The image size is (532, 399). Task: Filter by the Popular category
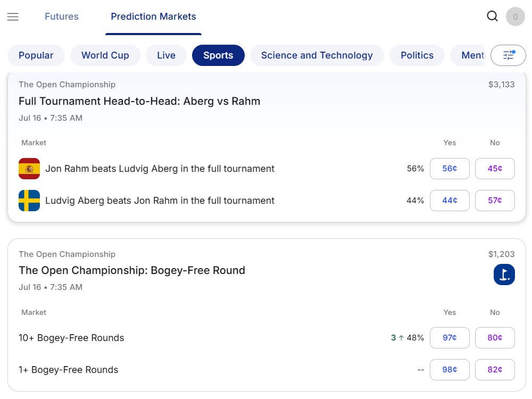(x=36, y=55)
